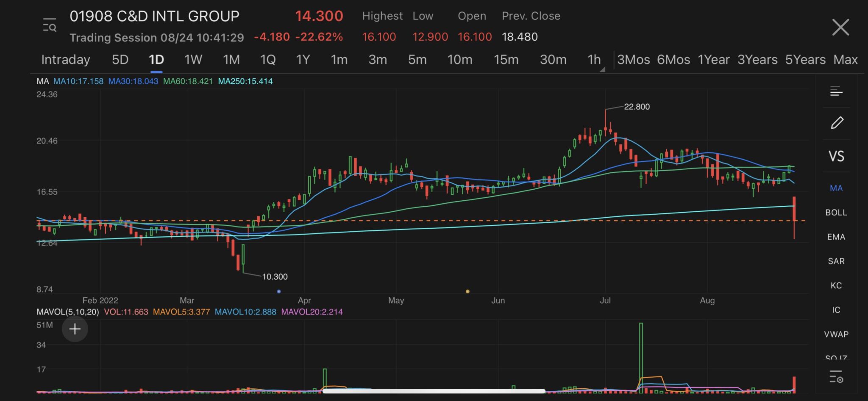The image size is (868, 401).
Task: Choose the 1m interval
Action: [x=339, y=60]
